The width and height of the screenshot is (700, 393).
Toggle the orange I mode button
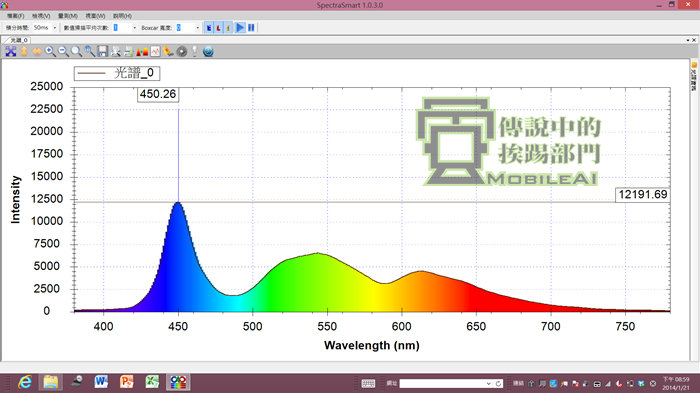tap(228, 28)
